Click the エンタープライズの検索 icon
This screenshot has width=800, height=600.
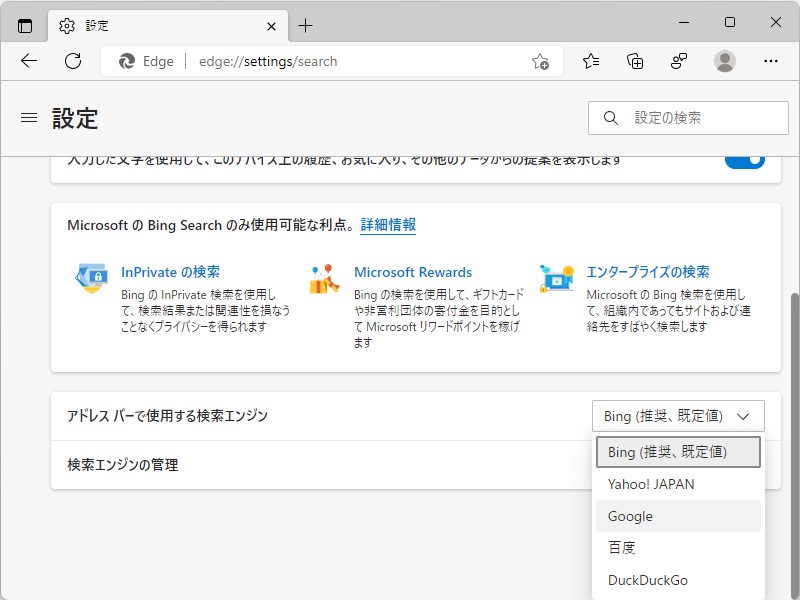[556, 278]
